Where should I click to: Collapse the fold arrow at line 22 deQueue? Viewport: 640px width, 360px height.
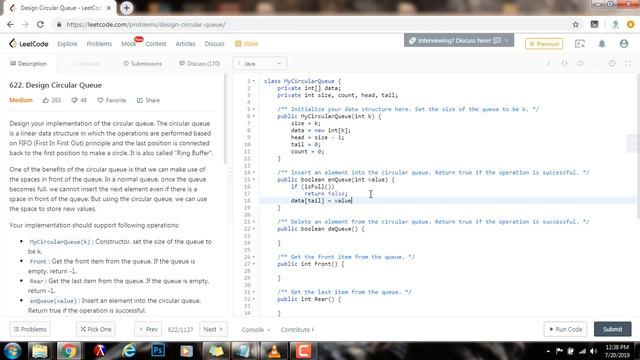[254, 229]
